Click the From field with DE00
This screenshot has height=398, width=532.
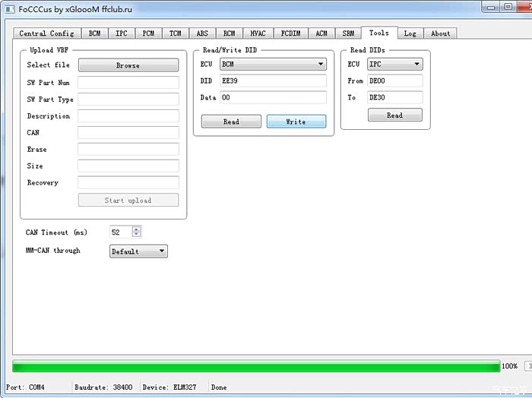pos(394,81)
